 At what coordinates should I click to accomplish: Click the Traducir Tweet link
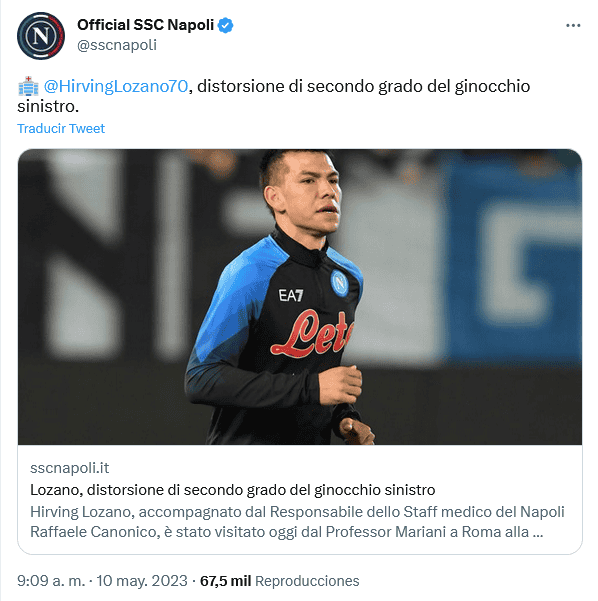[61, 128]
